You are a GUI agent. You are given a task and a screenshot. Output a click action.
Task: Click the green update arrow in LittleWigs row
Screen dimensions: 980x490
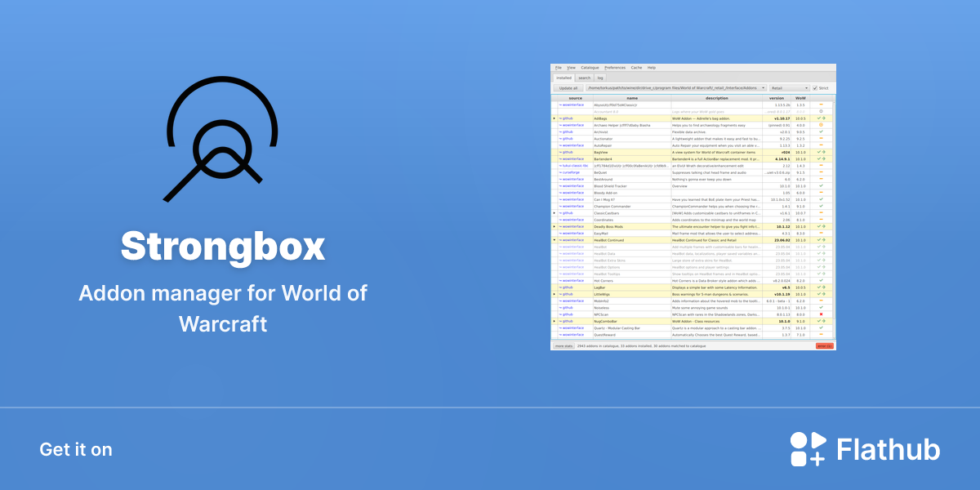click(x=824, y=294)
